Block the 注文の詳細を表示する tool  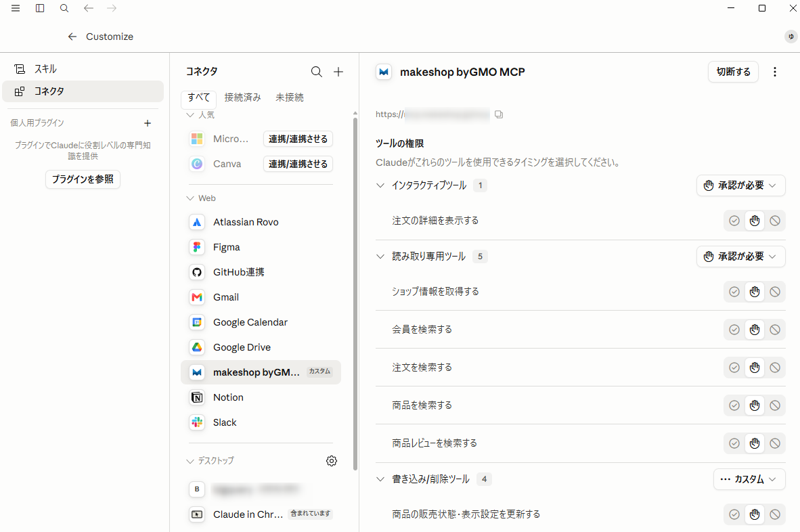click(774, 221)
